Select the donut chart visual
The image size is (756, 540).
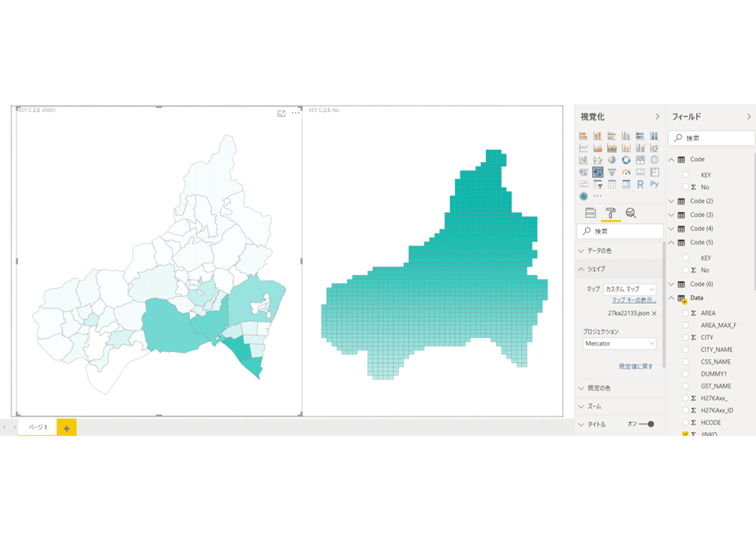point(626,160)
